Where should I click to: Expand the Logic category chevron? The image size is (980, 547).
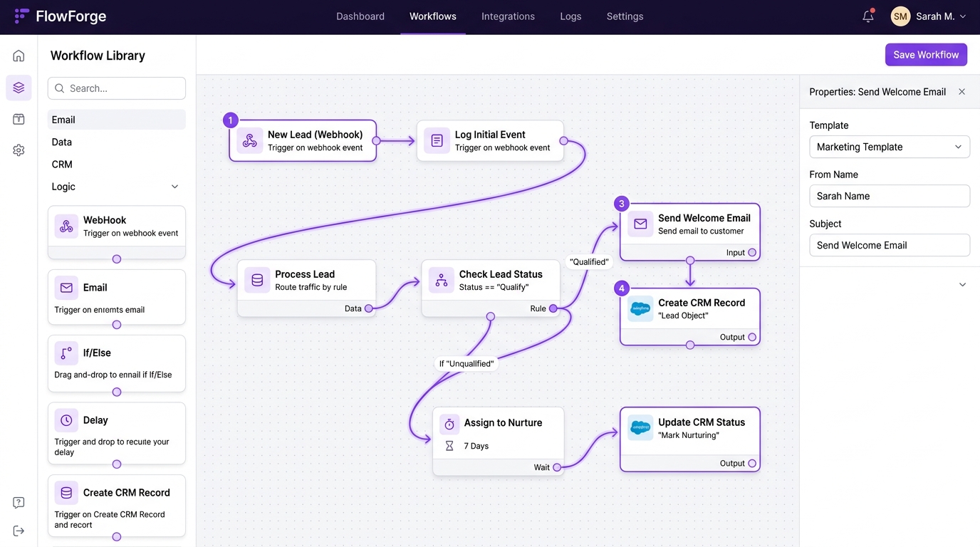[x=174, y=187]
